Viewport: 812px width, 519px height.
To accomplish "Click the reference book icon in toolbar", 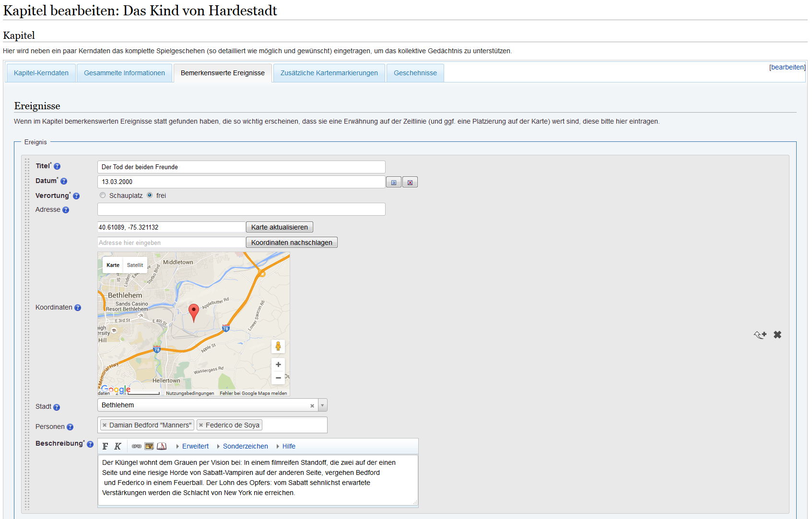I will click(162, 446).
